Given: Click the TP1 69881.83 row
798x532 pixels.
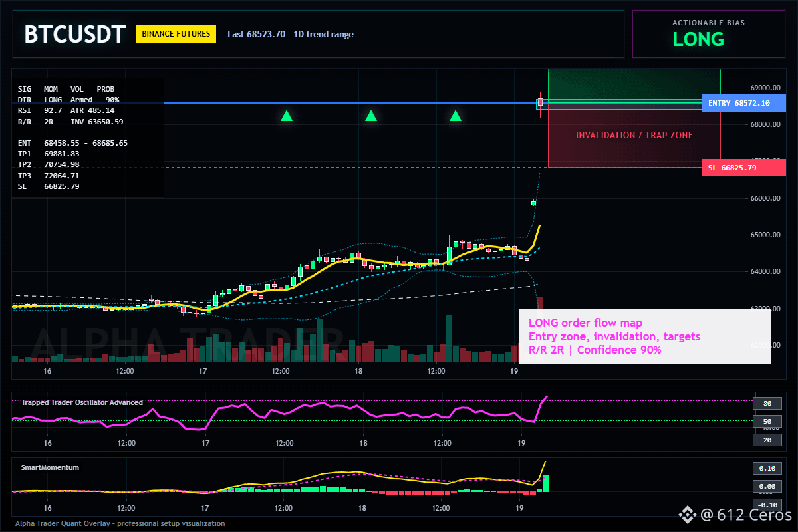Looking at the screenshot, I should point(49,154).
